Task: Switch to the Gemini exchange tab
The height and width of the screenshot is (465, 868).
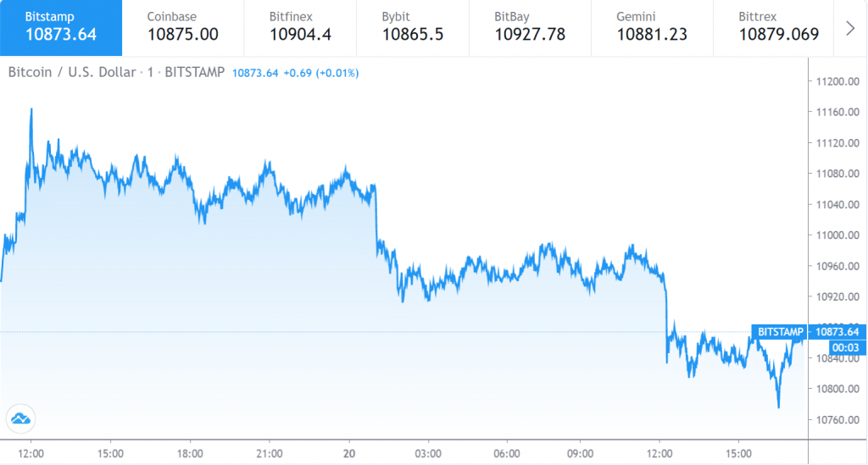Action: pos(651,27)
